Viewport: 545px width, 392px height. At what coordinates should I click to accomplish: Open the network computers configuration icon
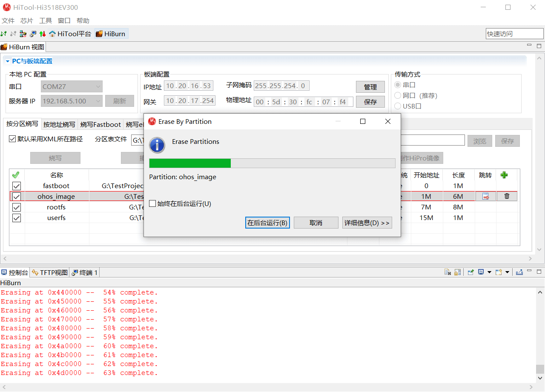pos(23,34)
